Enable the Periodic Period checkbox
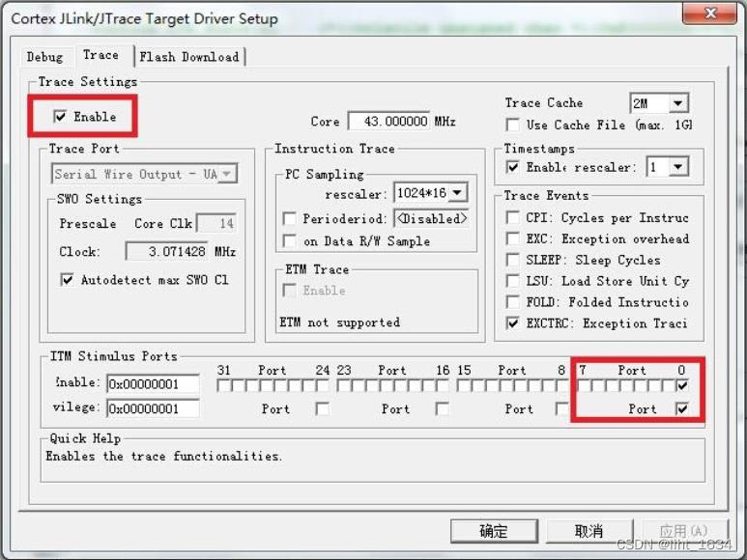 click(x=290, y=219)
